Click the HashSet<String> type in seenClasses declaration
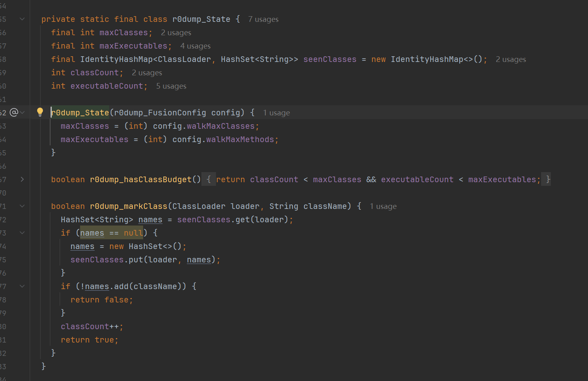 pos(257,59)
